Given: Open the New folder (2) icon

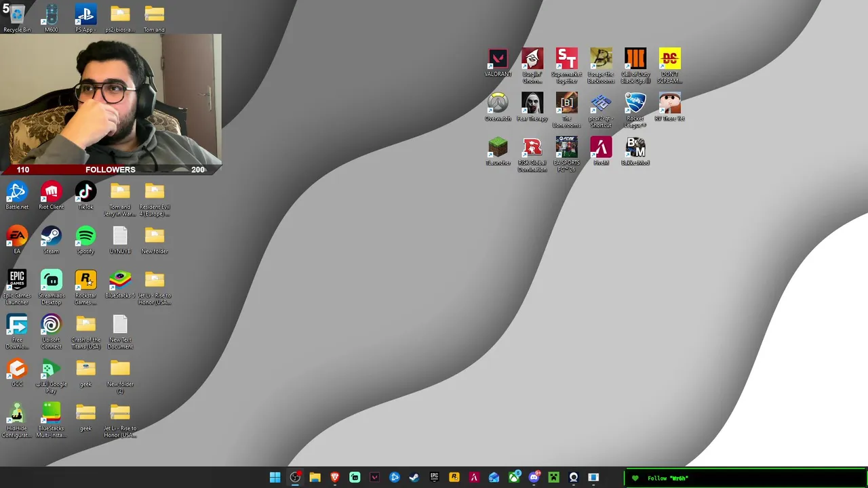Looking at the screenshot, I should click(120, 376).
